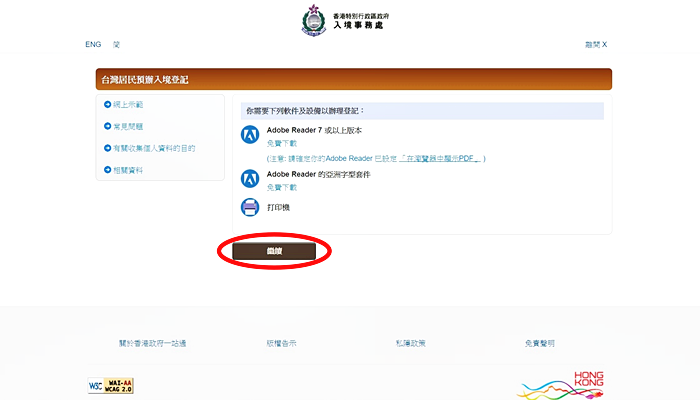The image size is (700, 400).
Task: Open 有關收集個人資料的目的 side menu item
Action: [x=155, y=148]
